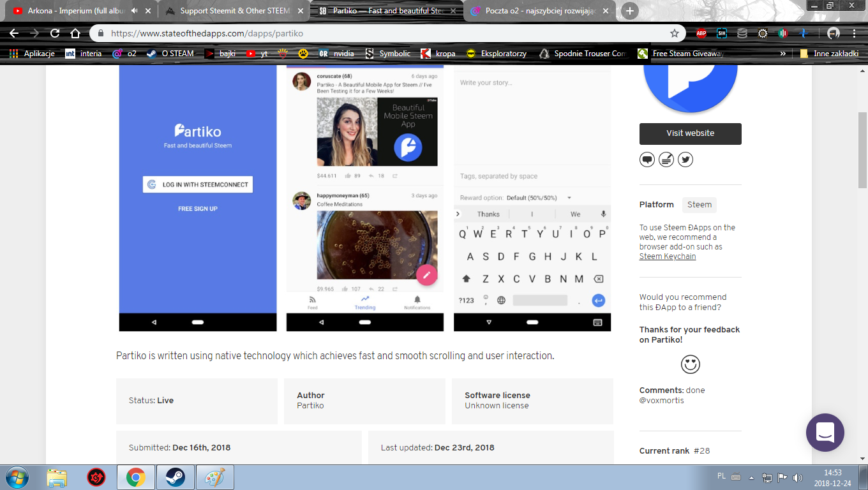
Task: Open the Chrome three-dot menu
Action: [x=855, y=33]
